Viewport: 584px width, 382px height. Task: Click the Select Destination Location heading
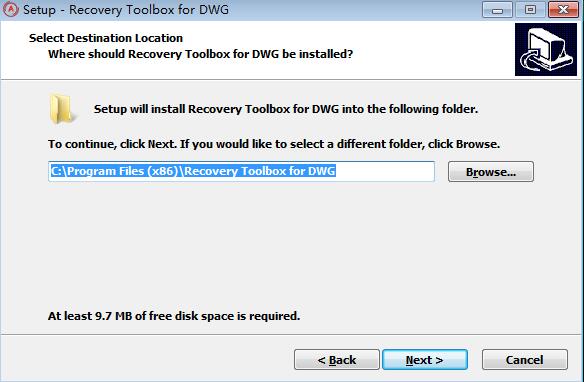coord(106,38)
